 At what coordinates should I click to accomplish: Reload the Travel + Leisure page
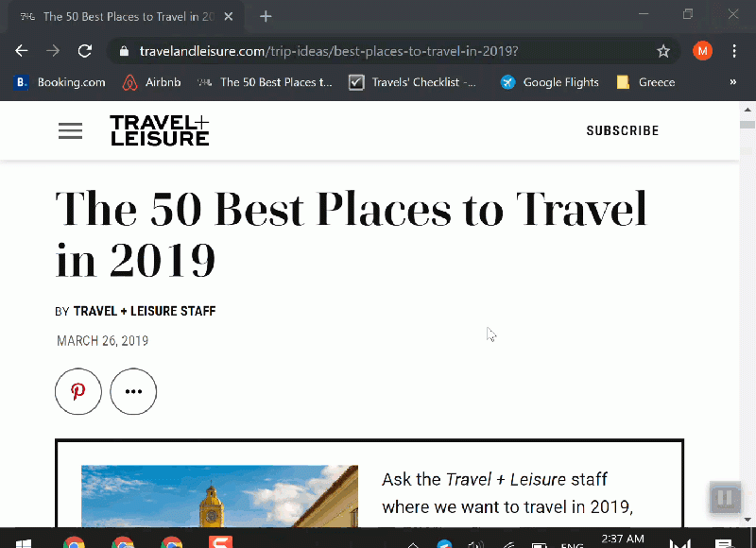tap(85, 51)
